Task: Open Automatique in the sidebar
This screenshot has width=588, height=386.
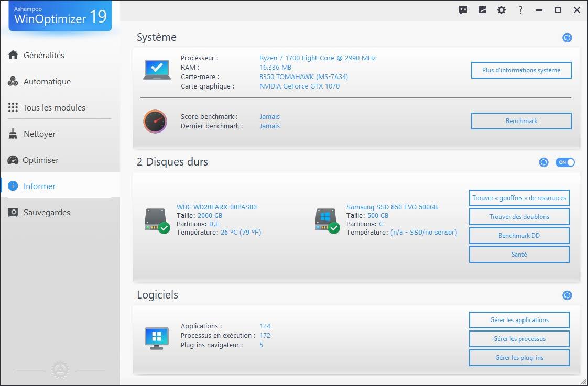Action: (60, 81)
